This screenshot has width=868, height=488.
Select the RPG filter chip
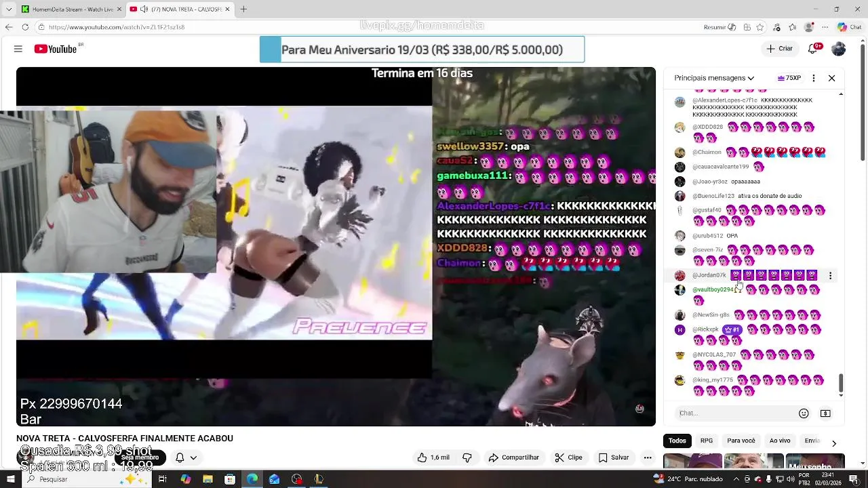[707, 441]
